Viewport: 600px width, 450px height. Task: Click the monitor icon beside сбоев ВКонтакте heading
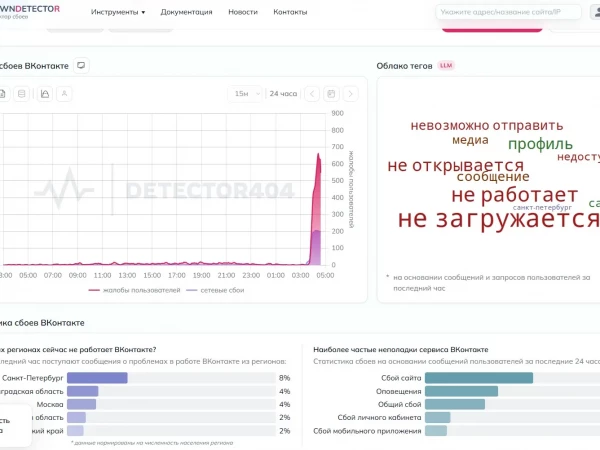(x=81, y=65)
